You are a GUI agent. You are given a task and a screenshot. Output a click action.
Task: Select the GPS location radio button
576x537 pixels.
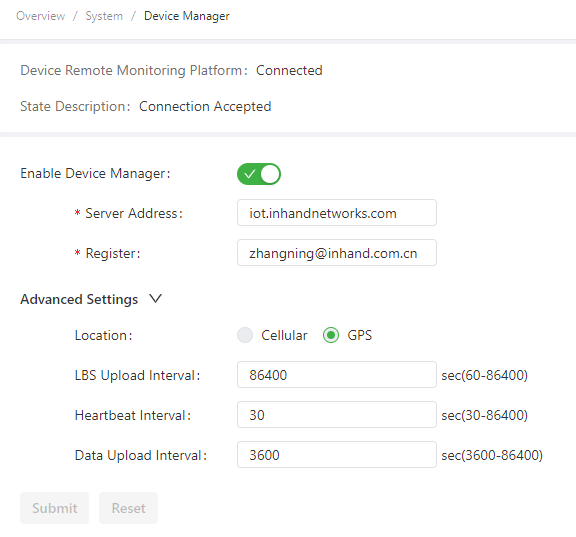pos(331,335)
